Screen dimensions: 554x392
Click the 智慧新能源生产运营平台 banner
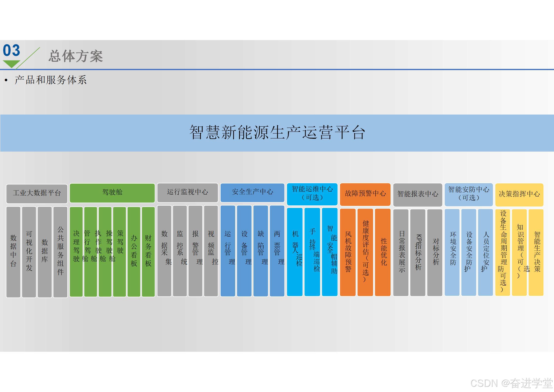[x=277, y=133]
